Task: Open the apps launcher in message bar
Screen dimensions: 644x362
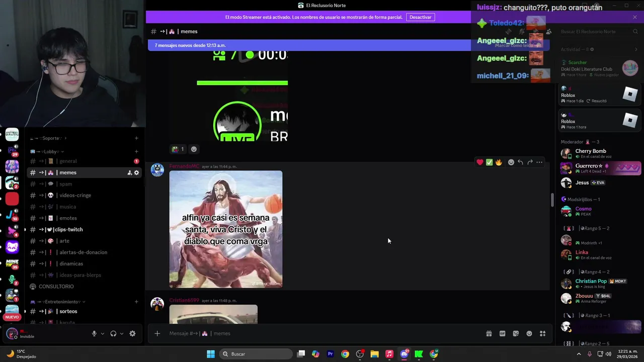Action: pos(542,333)
